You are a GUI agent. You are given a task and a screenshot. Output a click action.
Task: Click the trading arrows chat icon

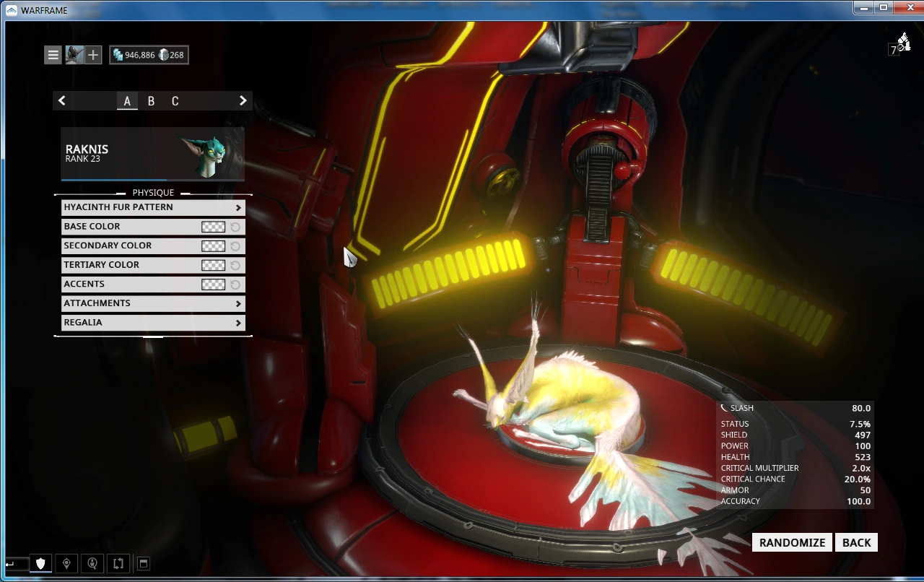pyautogui.click(x=118, y=563)
